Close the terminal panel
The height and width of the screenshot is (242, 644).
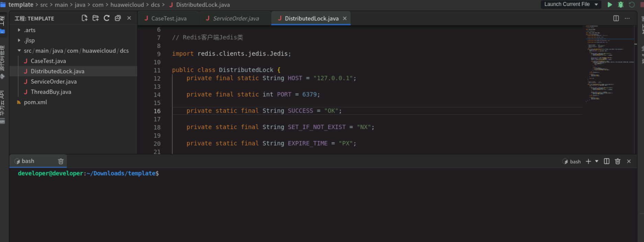click(629, 161)
